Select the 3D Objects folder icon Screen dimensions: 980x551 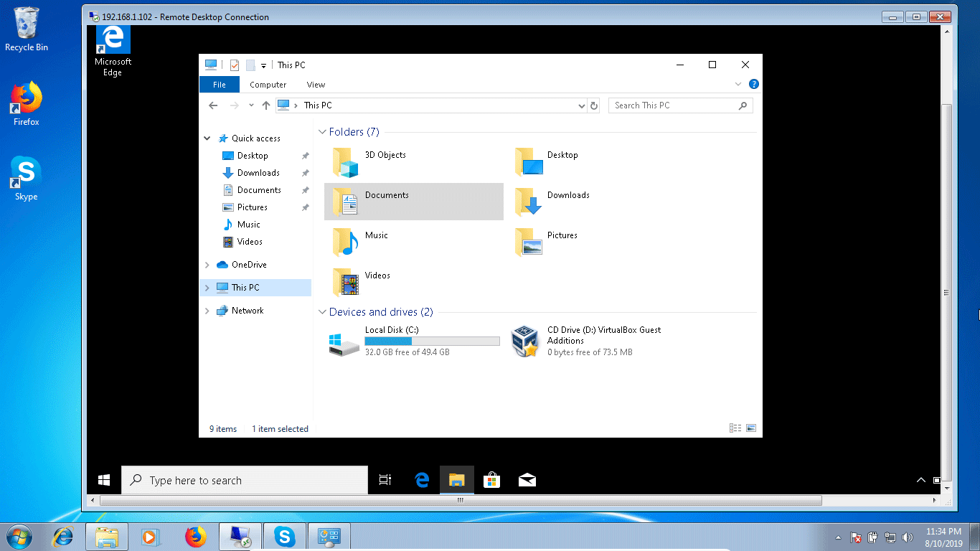345,163
